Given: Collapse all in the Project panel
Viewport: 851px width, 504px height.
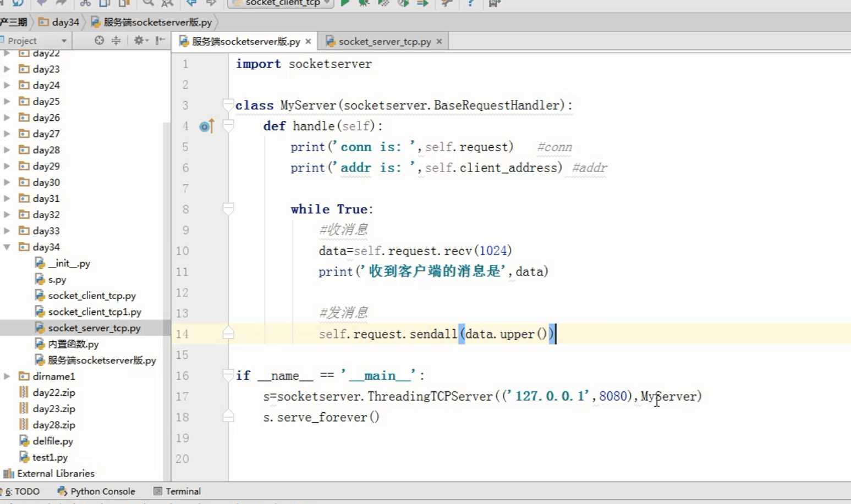Looking at the screenshot, I should [x=116, y=40].
